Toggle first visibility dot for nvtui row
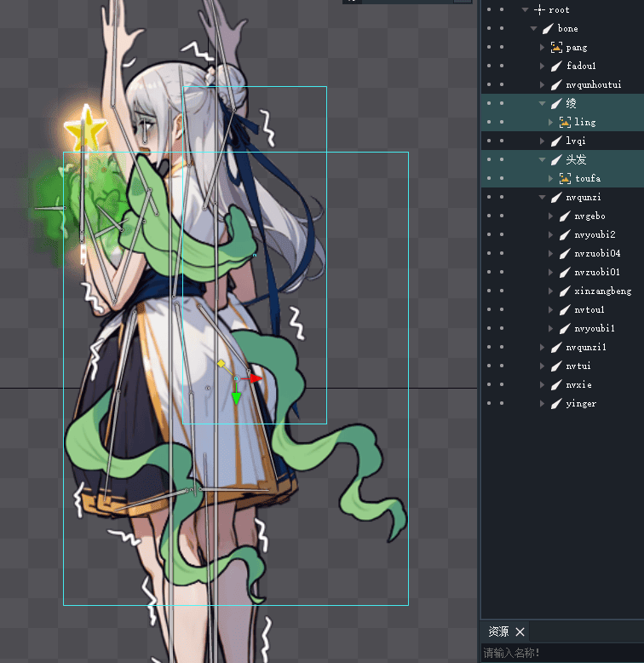 (x=489, y=366)
